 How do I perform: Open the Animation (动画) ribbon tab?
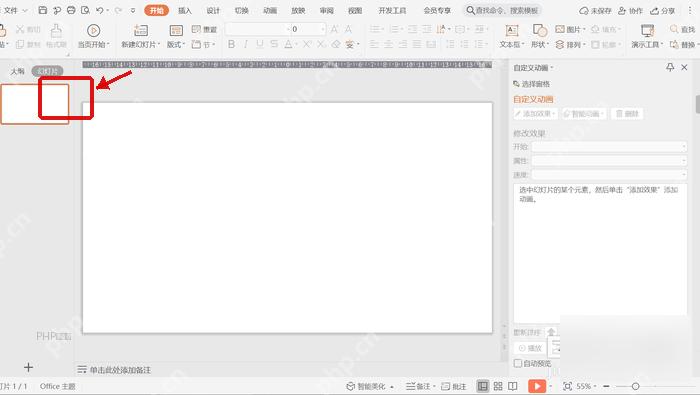[x=270, y=10]
